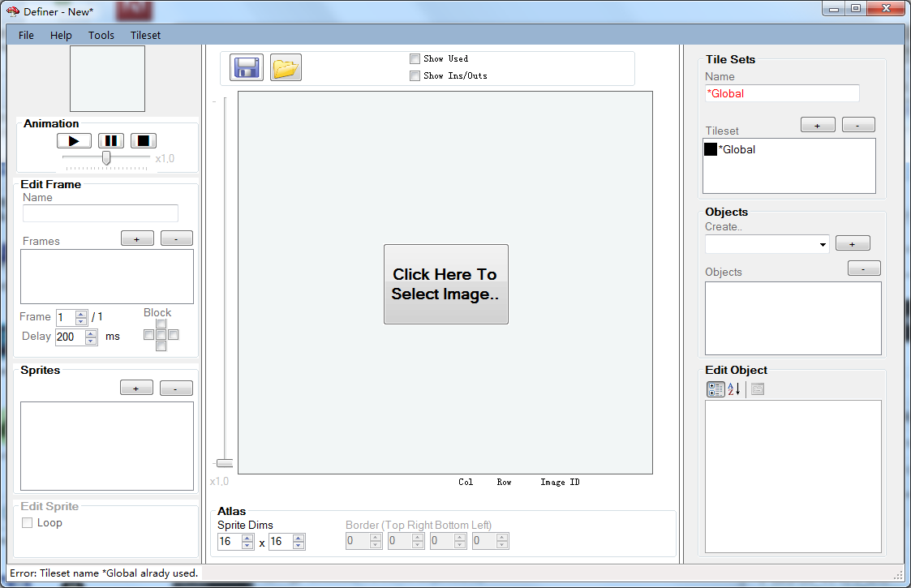Click the Sprite Dims height field
The height and width of the screenshot is (588, 911).
coord(281,542)
